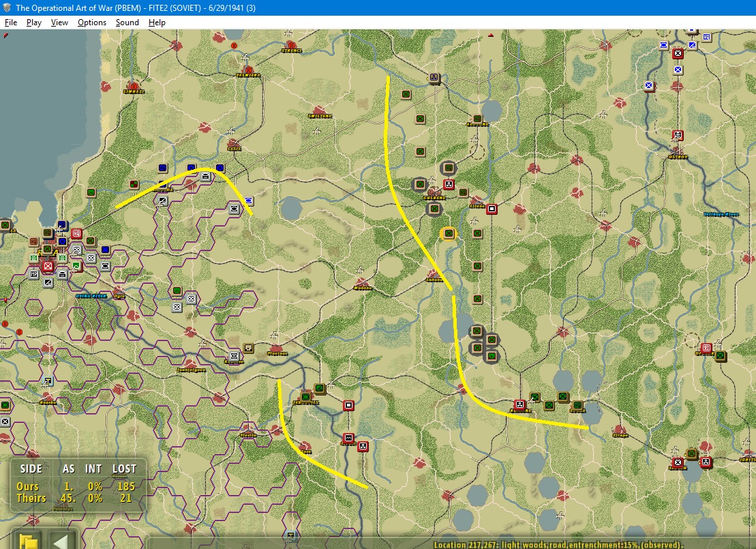Select the purple-grey unit at the northern river crossing
Viewport: 756px width, 549px height.
click(x=434, y=77)
